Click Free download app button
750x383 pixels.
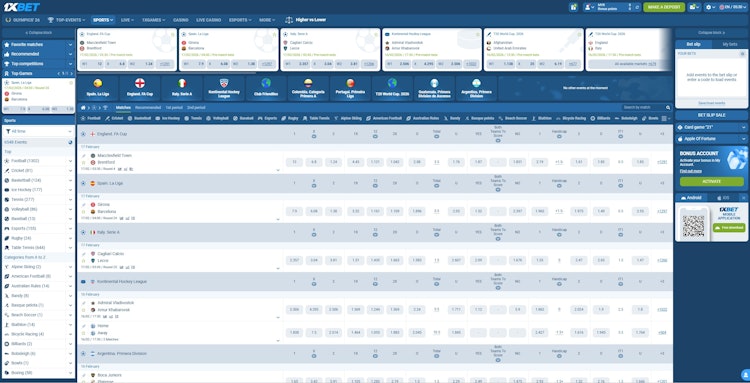pos(729,228)
